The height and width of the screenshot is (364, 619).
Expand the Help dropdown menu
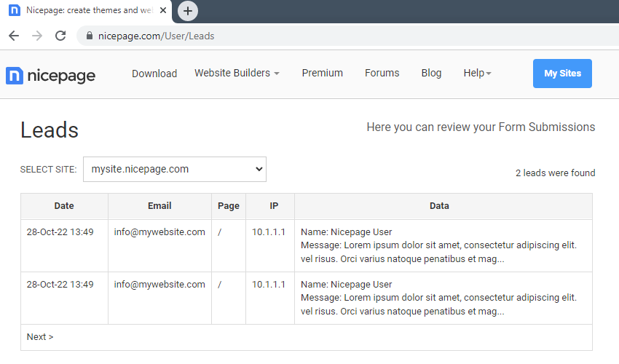point(477,73)
